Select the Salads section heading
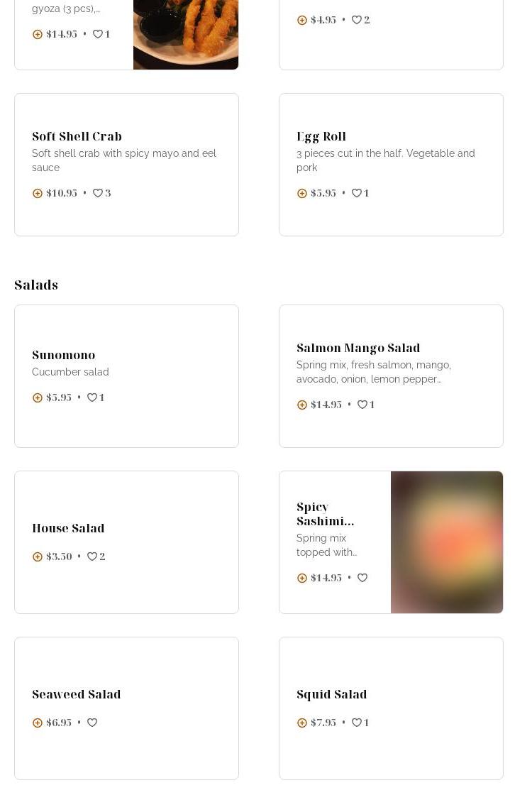532x795 pixels. click(x=36, y=285)
